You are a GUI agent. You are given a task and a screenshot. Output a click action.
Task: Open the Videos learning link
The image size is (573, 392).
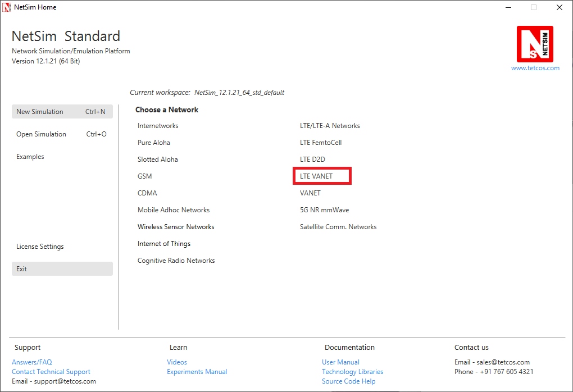tap(177, 362)
